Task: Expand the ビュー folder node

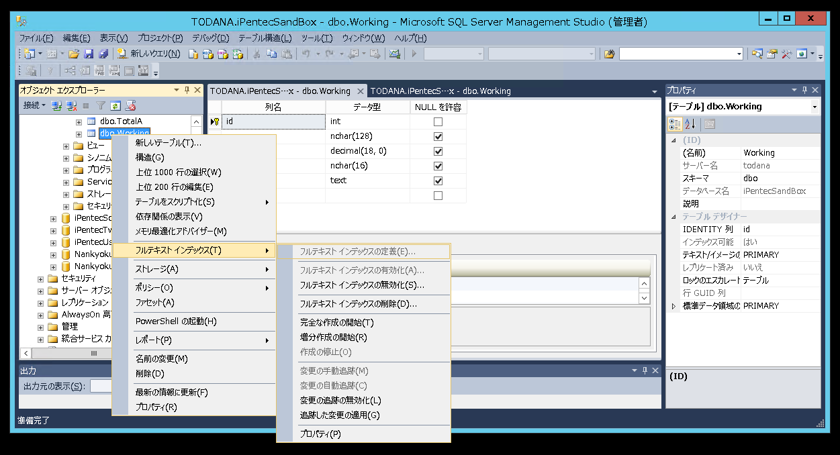Action: pos(66,146)
